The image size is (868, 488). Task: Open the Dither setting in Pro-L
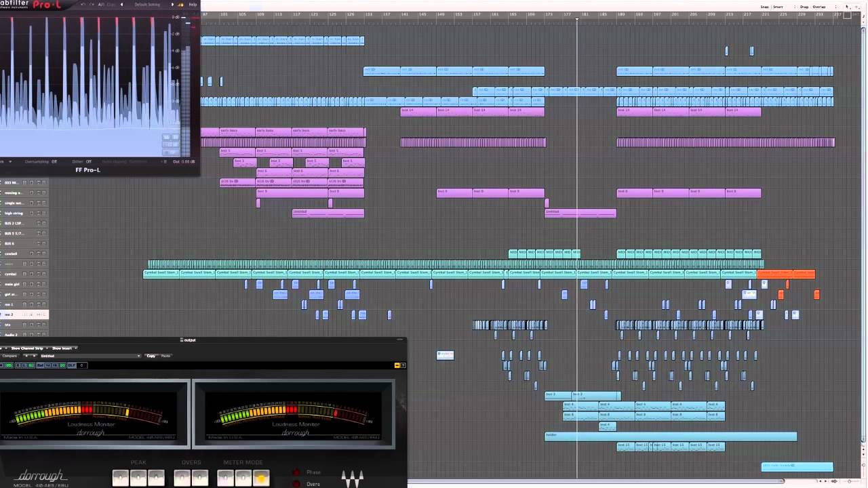coord(81,161)
